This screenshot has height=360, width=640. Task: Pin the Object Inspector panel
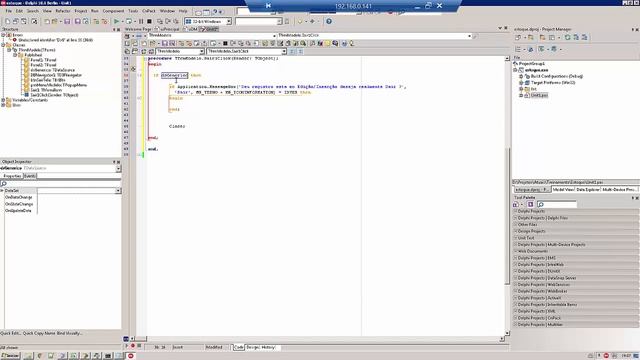tap(114, 162)
